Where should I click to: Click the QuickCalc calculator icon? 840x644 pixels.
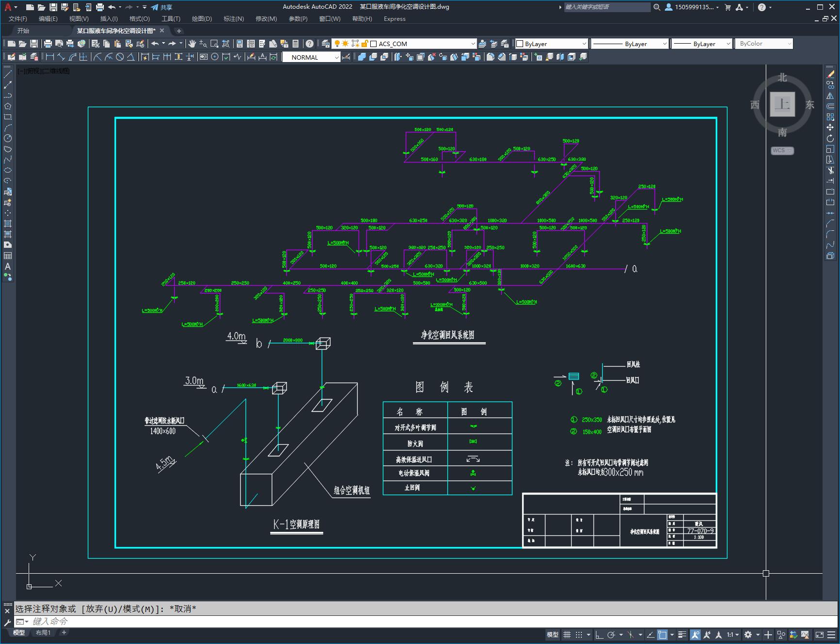(296, 44)
